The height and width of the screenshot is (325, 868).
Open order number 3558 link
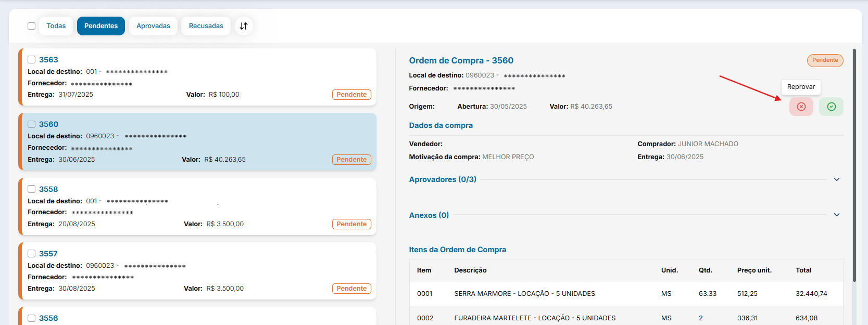point(48,189)
